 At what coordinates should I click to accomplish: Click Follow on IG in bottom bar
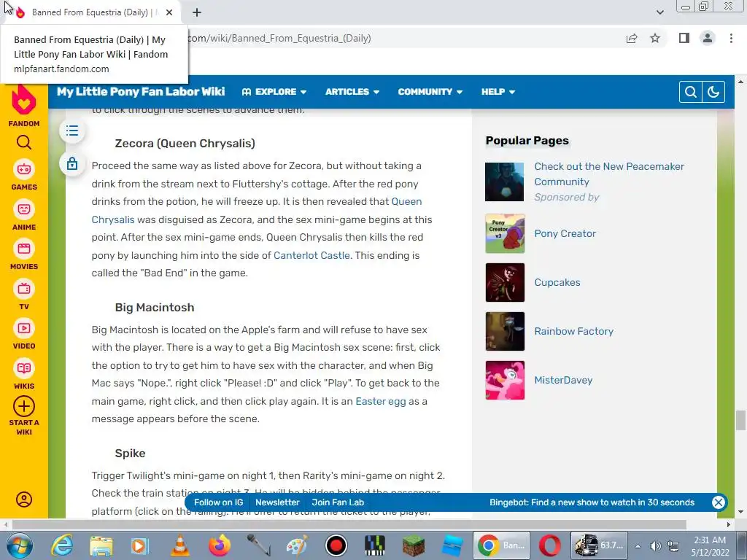coord(218,502)
